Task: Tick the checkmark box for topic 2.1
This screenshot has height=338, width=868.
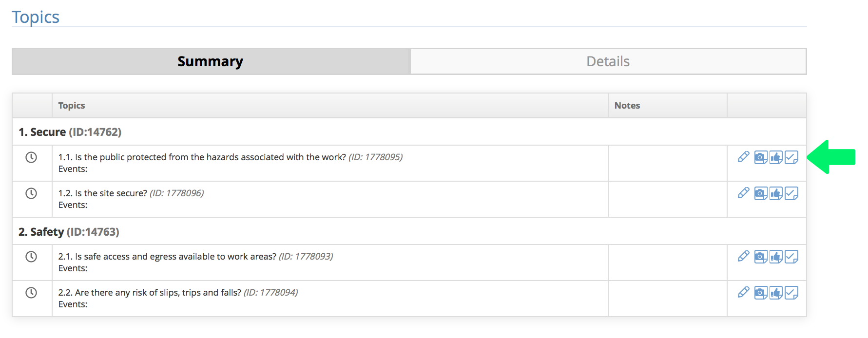Action: [x=791, y=257]
